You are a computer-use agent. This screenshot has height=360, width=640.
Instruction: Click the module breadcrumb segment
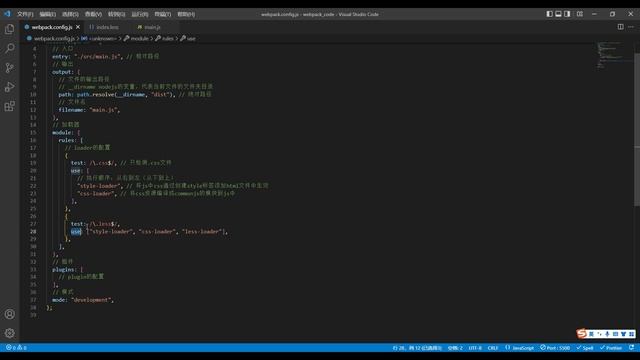[x=140, y=38]
